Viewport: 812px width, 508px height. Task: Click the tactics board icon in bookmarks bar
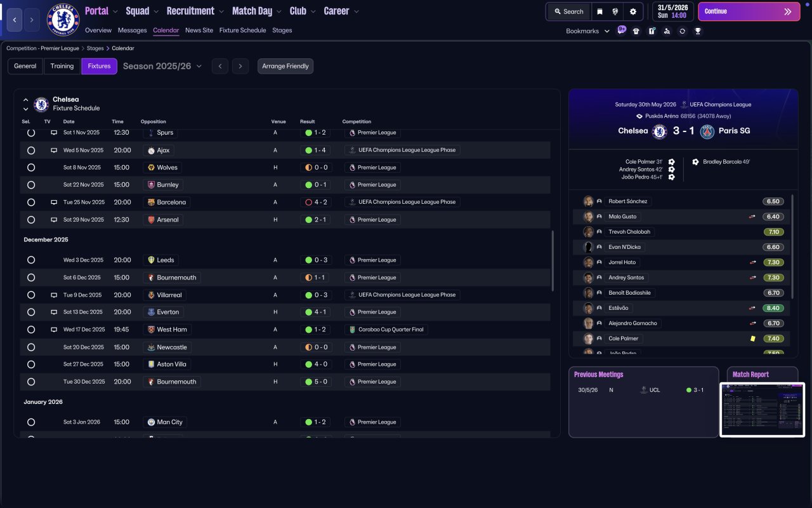[652, 30]
